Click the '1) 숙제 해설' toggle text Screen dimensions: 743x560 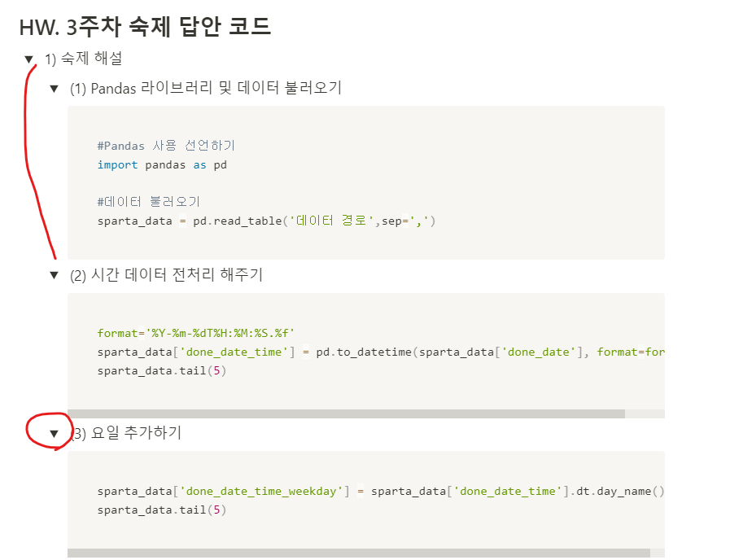click(x=83, y=59)
